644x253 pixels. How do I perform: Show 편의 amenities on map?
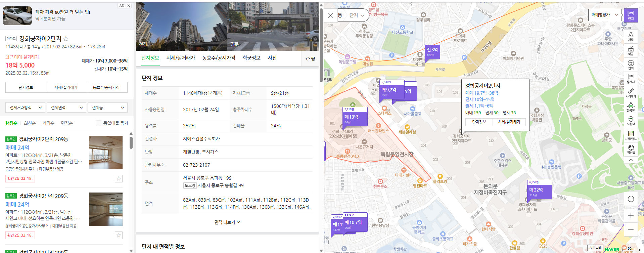pos(631,65)
